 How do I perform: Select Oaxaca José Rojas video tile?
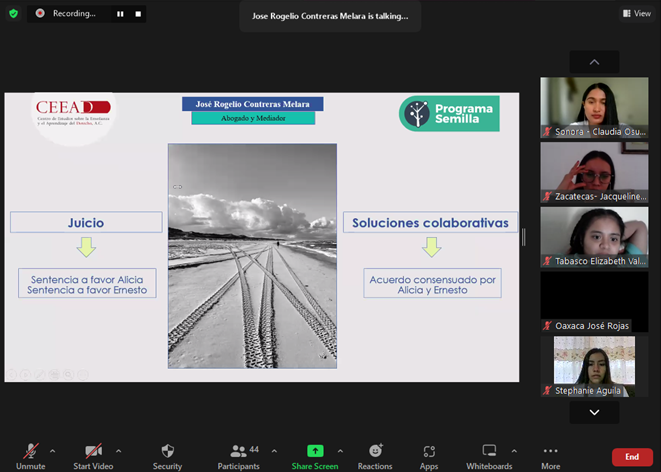pos(594,302)
